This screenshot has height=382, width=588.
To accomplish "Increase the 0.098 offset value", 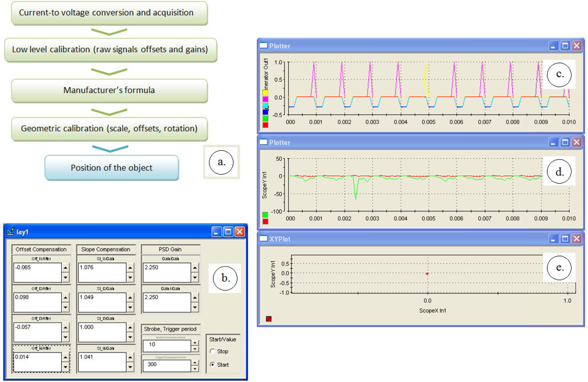I will pos(66,298).
